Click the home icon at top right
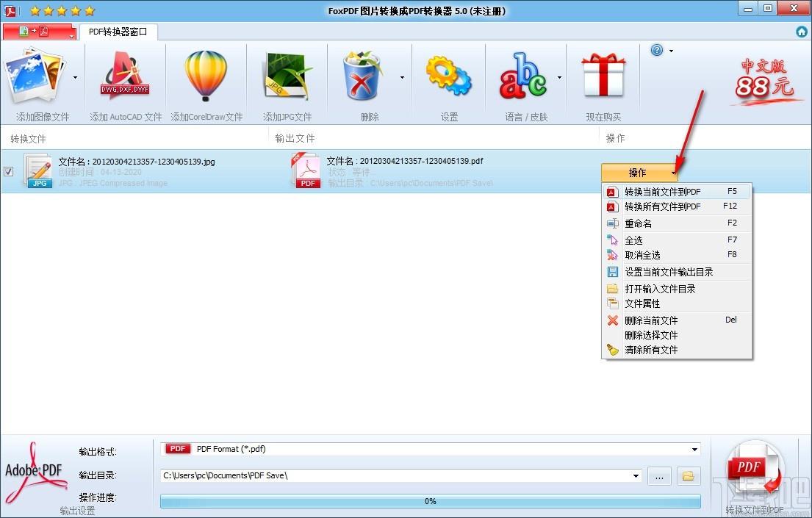 point(802,32)
